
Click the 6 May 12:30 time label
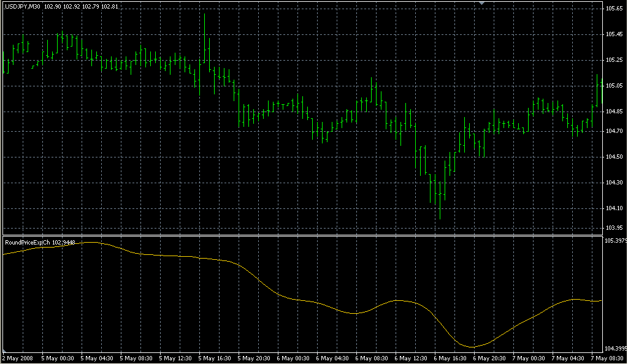(410, 358)
